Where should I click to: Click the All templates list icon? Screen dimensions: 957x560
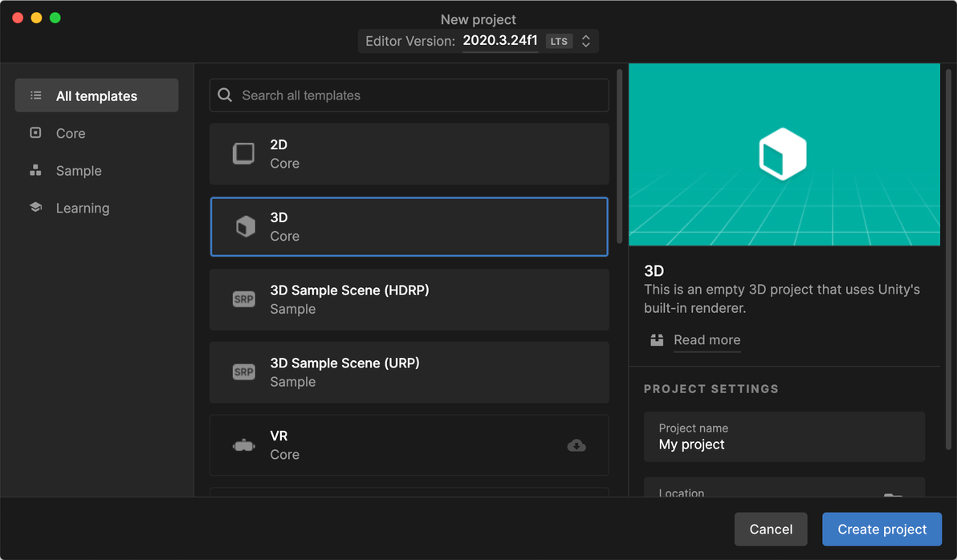pyautogui.click(x=36, y=95)
